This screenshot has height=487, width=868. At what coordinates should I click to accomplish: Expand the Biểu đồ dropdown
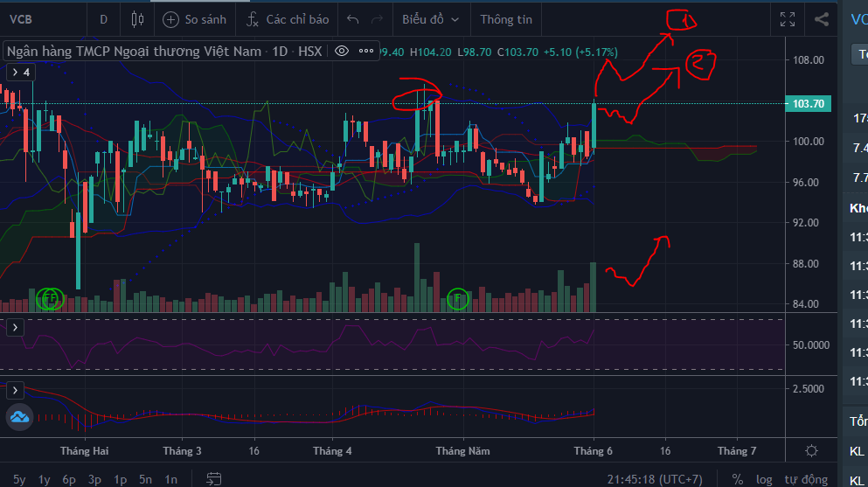click(x=431, y=19)
